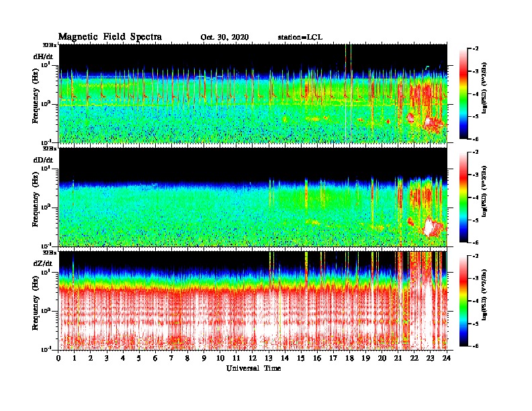Click the hour "1" tick label
Screen dimensions: 532x411
(75, 358)
